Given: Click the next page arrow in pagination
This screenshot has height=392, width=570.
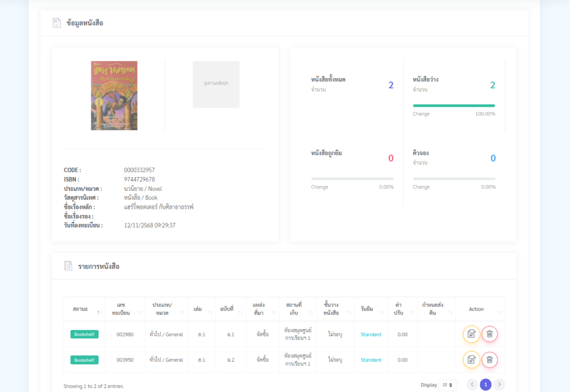Looking at the screenshot, I should (x=499, y=384).
